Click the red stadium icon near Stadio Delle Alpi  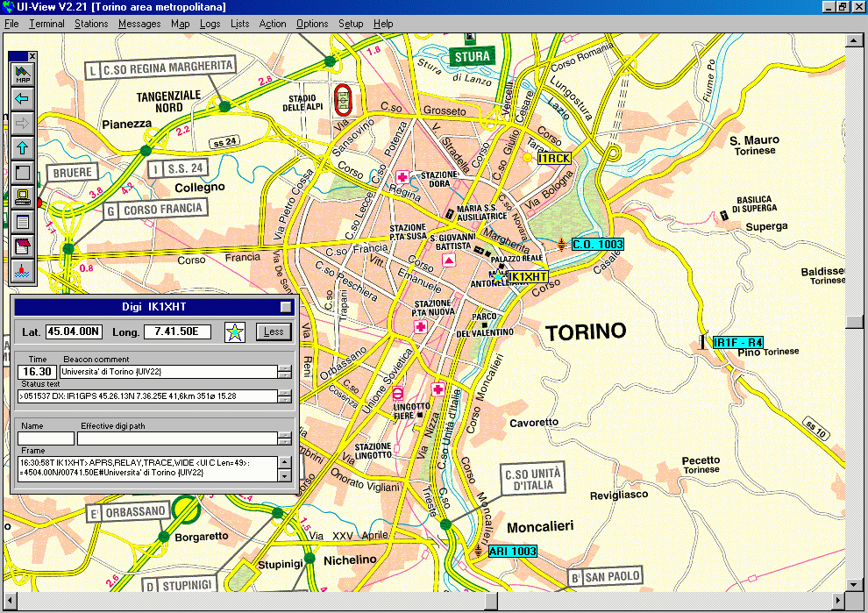[x=343, y=100]
